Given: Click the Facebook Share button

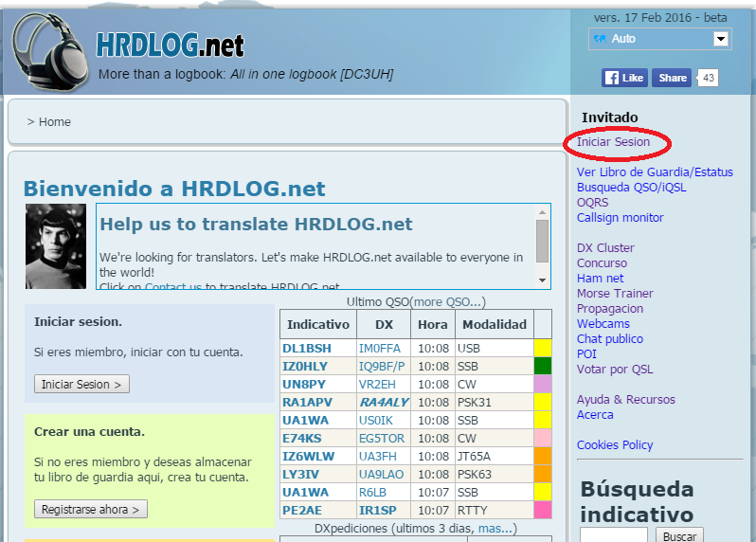Looking at the screenshot, I should tap(672, 78).
